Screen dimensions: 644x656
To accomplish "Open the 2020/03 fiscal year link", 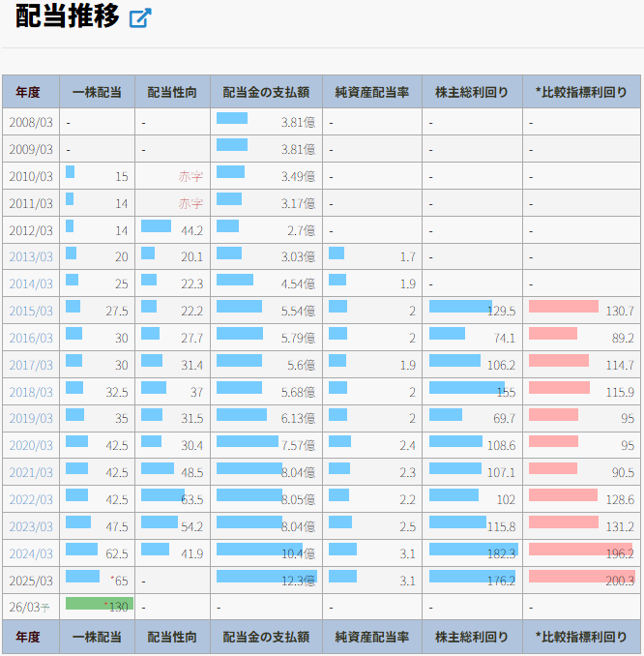I will [31, 445].
